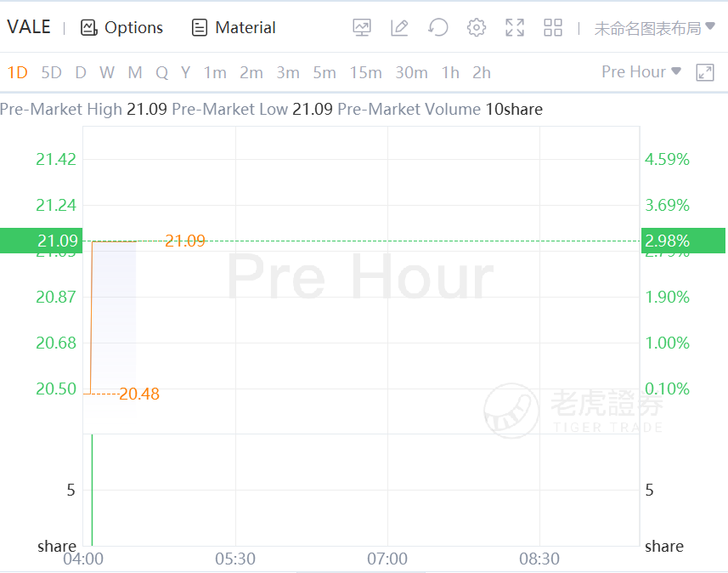Select the 1D timeframe tab
This screenshot has height=573, width=728.
coord(17,72)
